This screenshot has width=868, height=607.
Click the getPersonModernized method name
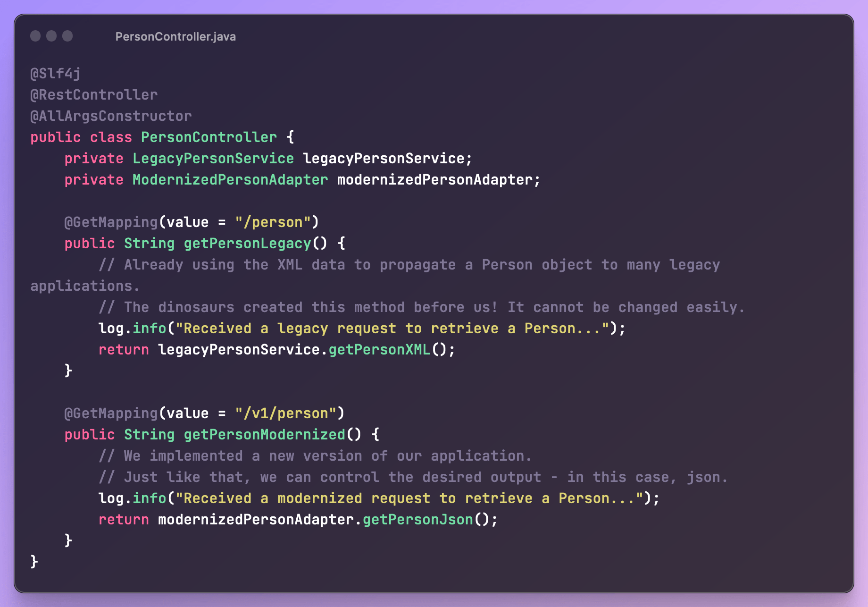(x=264, y=435)
